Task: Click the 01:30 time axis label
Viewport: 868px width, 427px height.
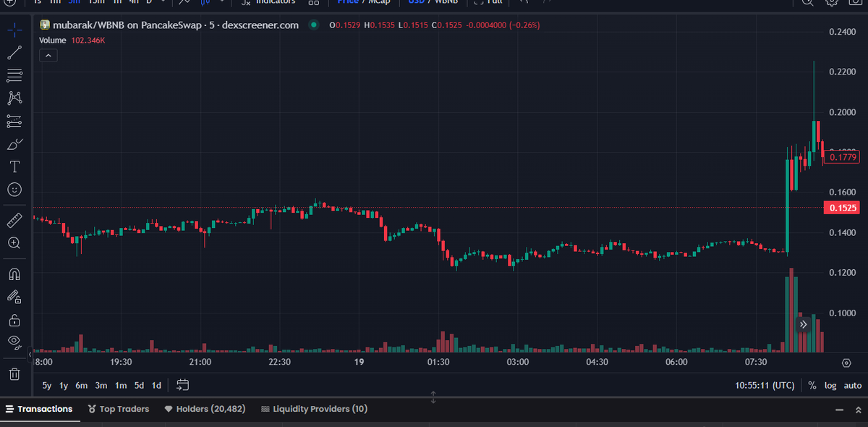Action: (x=438, y=362)
